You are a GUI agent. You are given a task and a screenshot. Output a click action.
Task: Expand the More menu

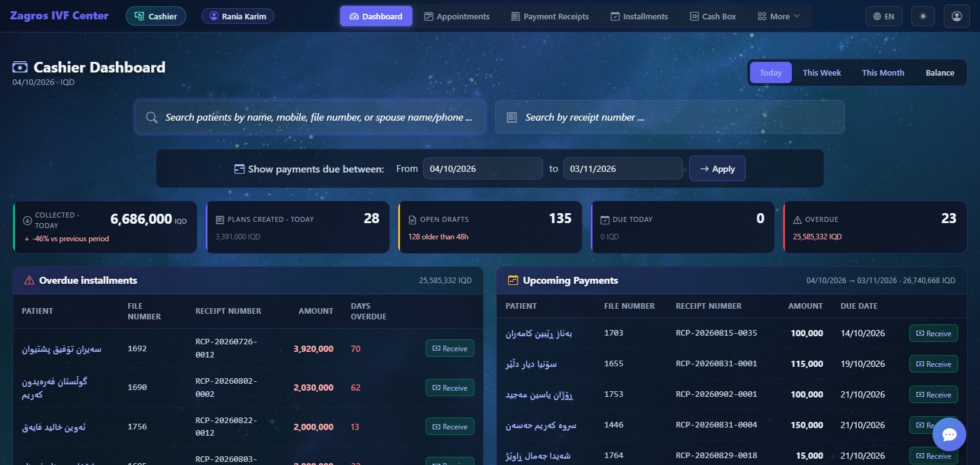(x=779, y=16)
